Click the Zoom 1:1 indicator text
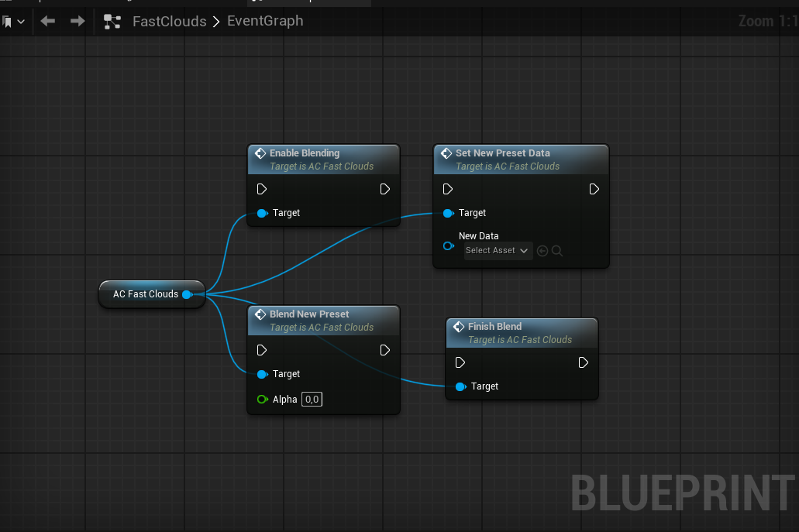 768,21
